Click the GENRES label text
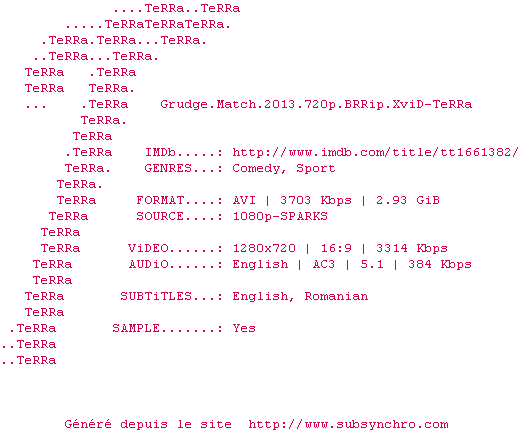The height and width of the screenshot is (432, 520). 168,168
